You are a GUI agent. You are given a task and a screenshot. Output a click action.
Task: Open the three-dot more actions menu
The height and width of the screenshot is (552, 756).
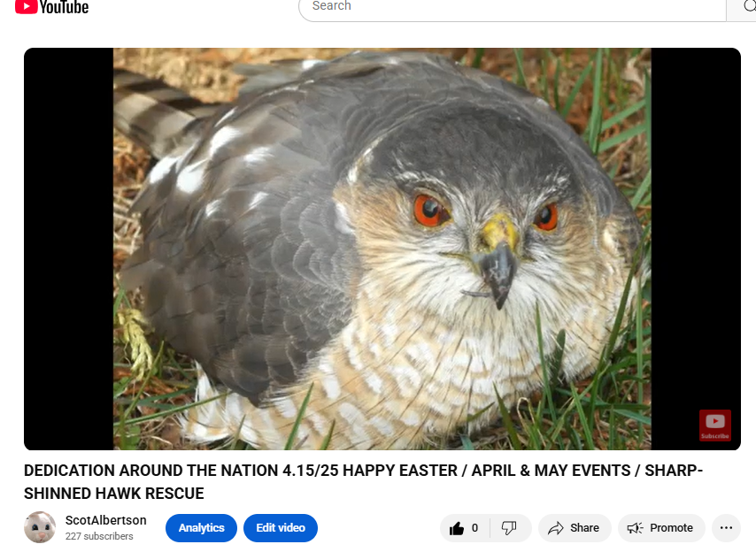coord(726,528)
